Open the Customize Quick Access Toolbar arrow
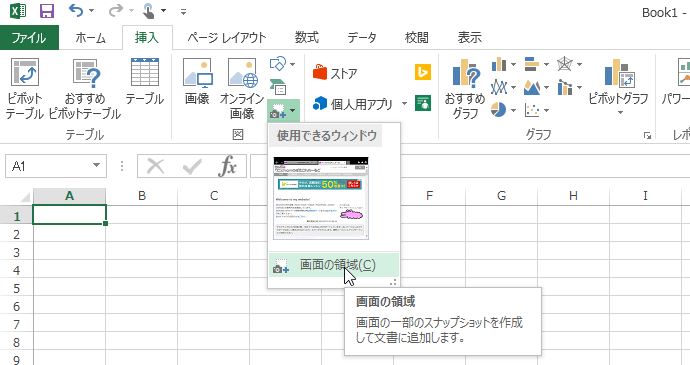 [184, 12]
